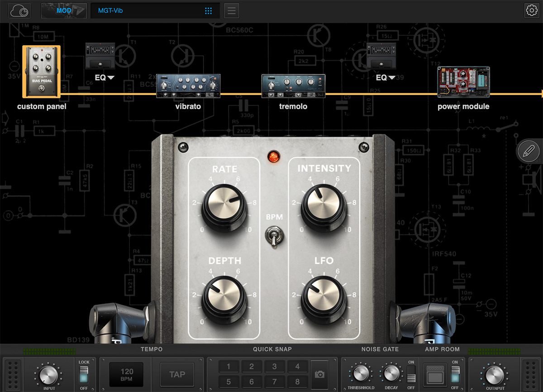Select the custom panel pedal thumbnail

coord(41,72)
